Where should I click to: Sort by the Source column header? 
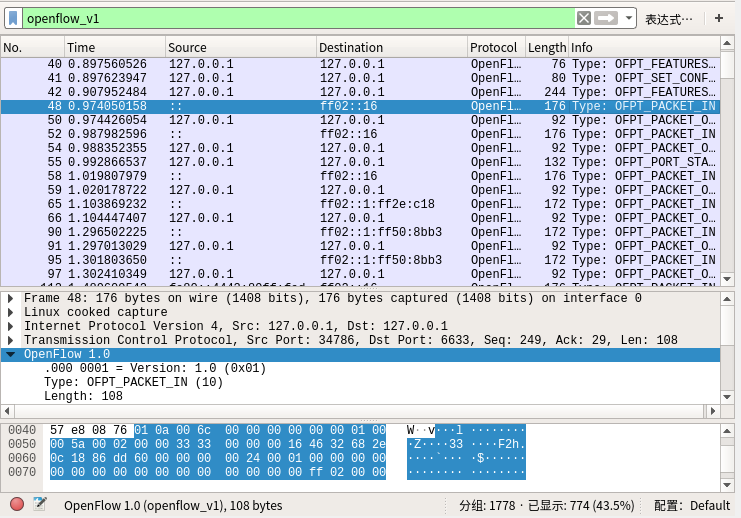click(241, 47)
